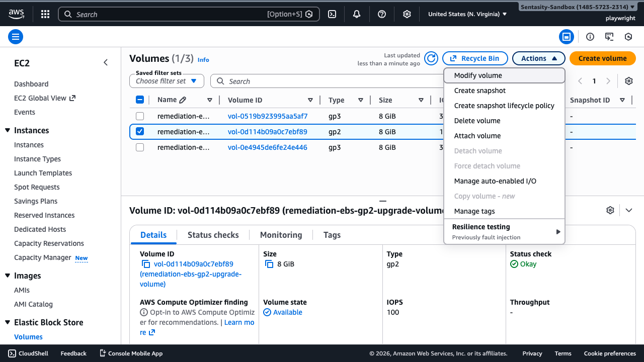Open table preferences gear icon
Viewport: 644px width, 362px height.
pos(628,81)
